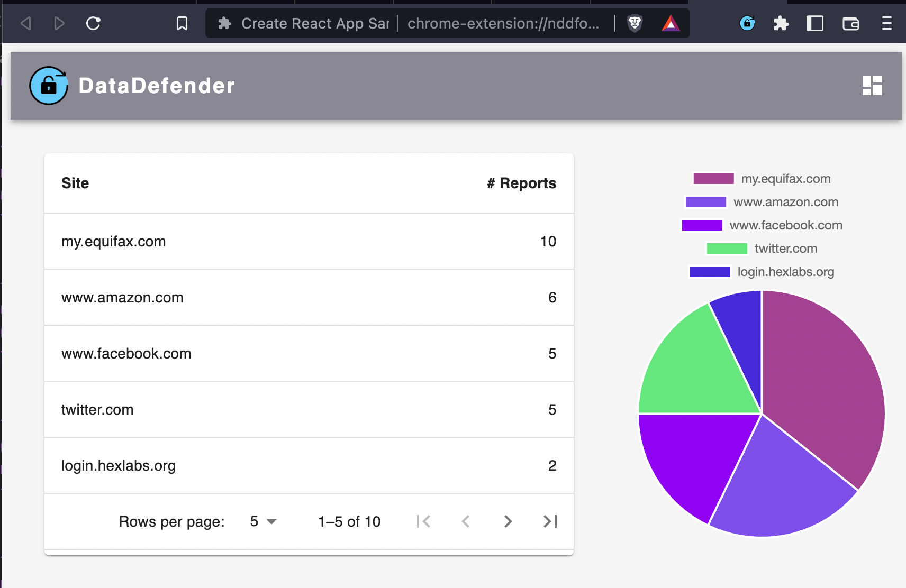The image size is (906, 588).
Task: Open the rows per page dropdown
Action: [x=263, y=521]
